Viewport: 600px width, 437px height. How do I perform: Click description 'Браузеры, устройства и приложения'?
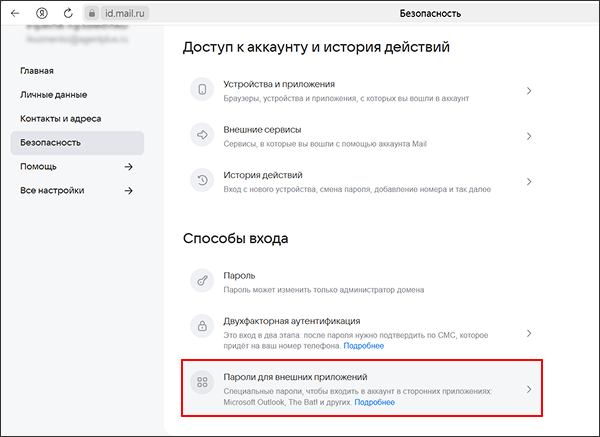tap(346, 98)
